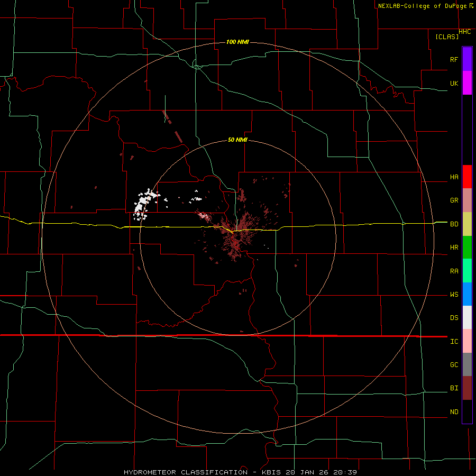The width and height of the screenshot is (476, 476).
Task: Click the 100 NMI range ring label
Action: 237,42
